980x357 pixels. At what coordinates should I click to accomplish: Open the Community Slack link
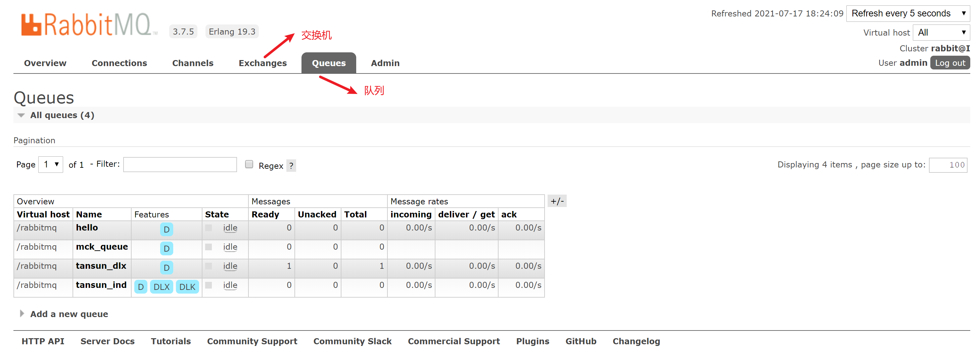point(352,341)
